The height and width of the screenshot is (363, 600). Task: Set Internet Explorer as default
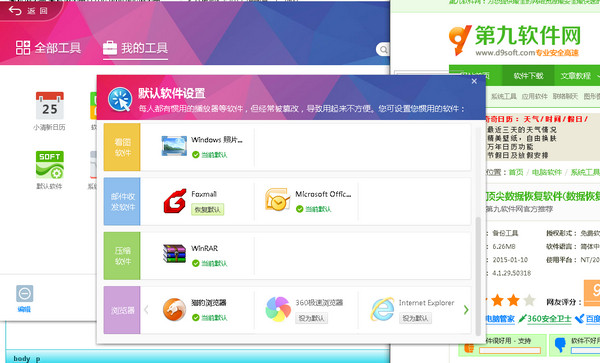click(x=415, y=318)
